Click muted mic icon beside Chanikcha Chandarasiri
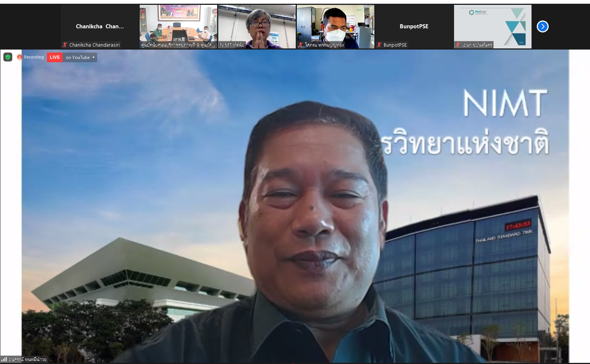This screenshot has height=364, width=590. (65, 45)
